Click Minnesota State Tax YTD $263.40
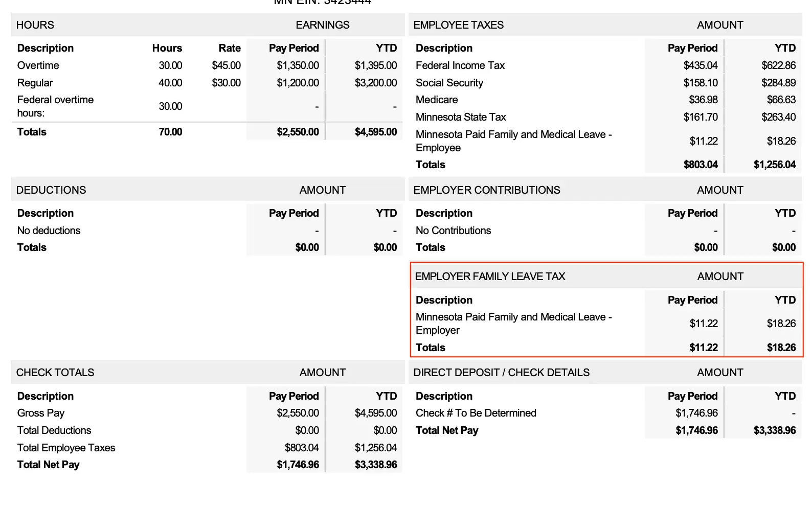This screenshot has width=812, height=506. [778, 117]
